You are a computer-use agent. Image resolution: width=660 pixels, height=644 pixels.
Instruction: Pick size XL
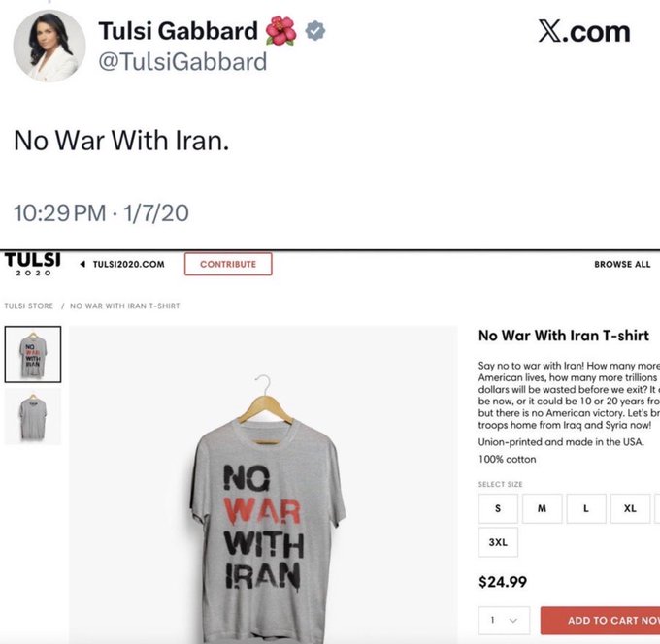630,508
